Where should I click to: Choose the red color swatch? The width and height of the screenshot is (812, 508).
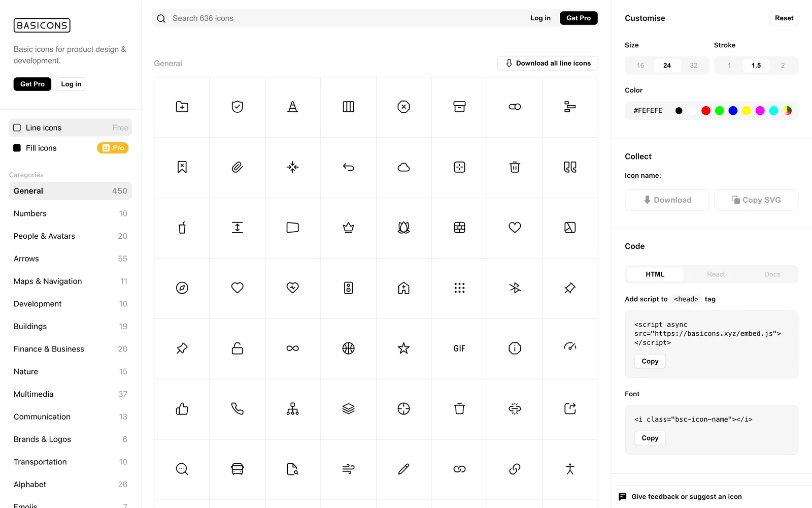point(705,111)
